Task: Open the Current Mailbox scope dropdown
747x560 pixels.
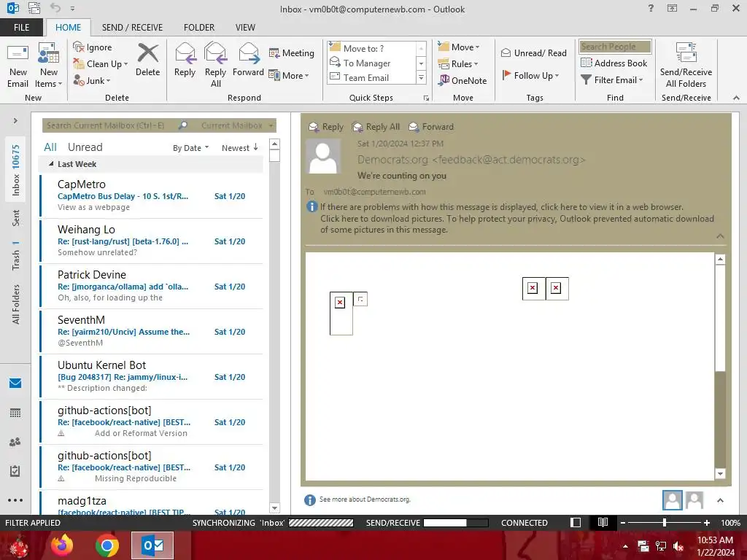Action: tap(236, 125)
